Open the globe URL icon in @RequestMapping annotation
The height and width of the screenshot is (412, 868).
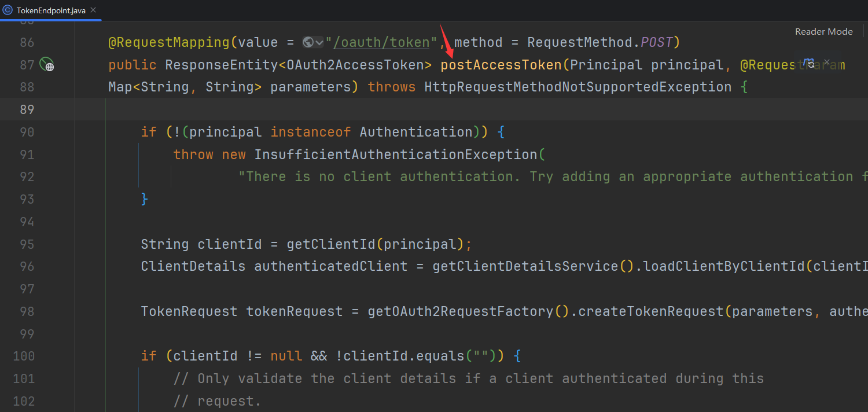click(x=307, y=42)
